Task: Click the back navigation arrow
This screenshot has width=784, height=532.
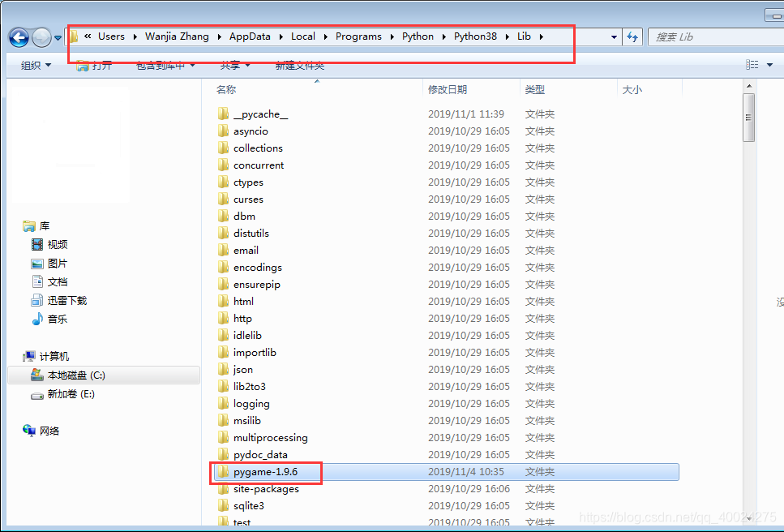Action: [x=18, y=36]
